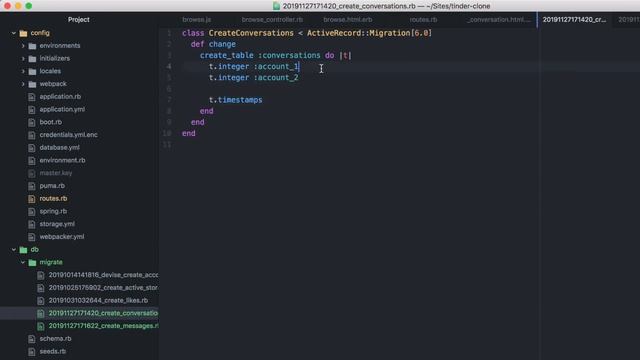Collapse the db folder chevron
Screen dimensions: 640x360
click(x=14, y=249)
